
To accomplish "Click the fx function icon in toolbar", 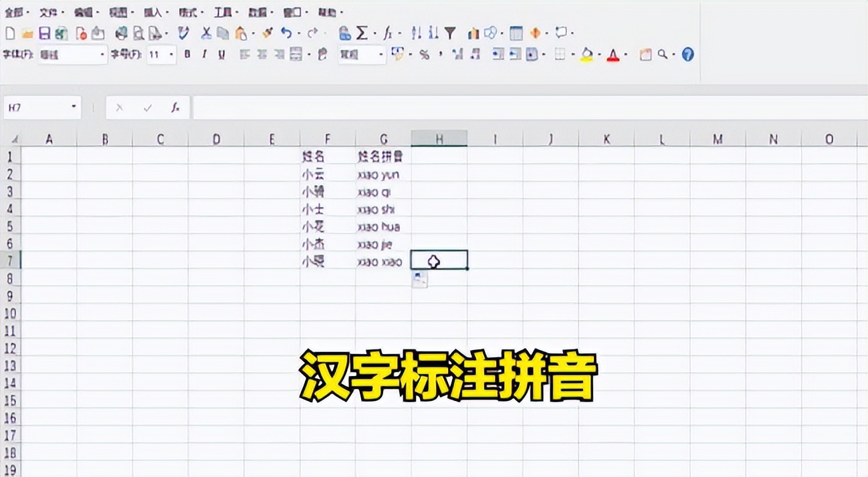I will point(387,33).
